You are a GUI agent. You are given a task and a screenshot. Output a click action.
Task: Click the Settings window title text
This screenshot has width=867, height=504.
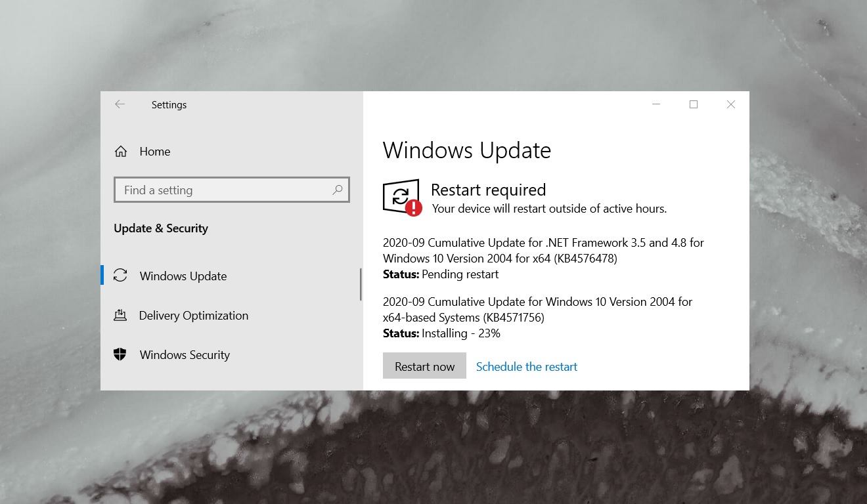[x=169, y=104]
